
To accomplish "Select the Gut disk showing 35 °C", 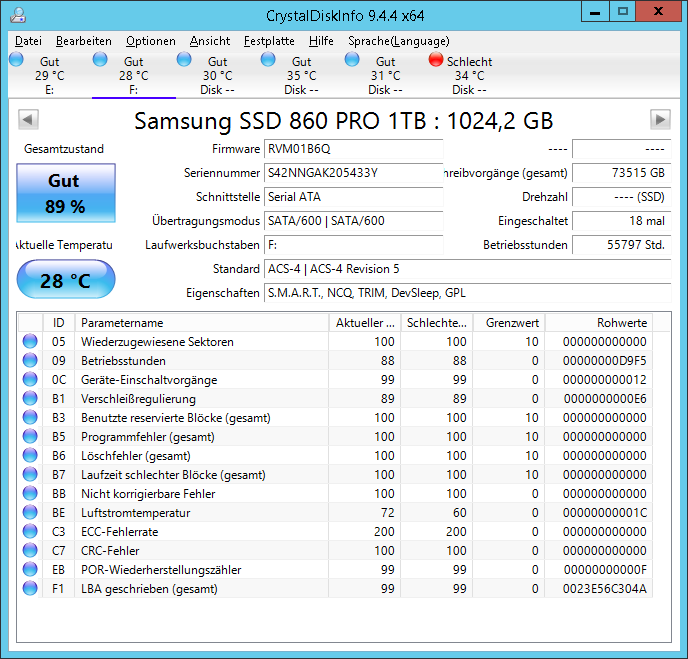I will point(301,75).
